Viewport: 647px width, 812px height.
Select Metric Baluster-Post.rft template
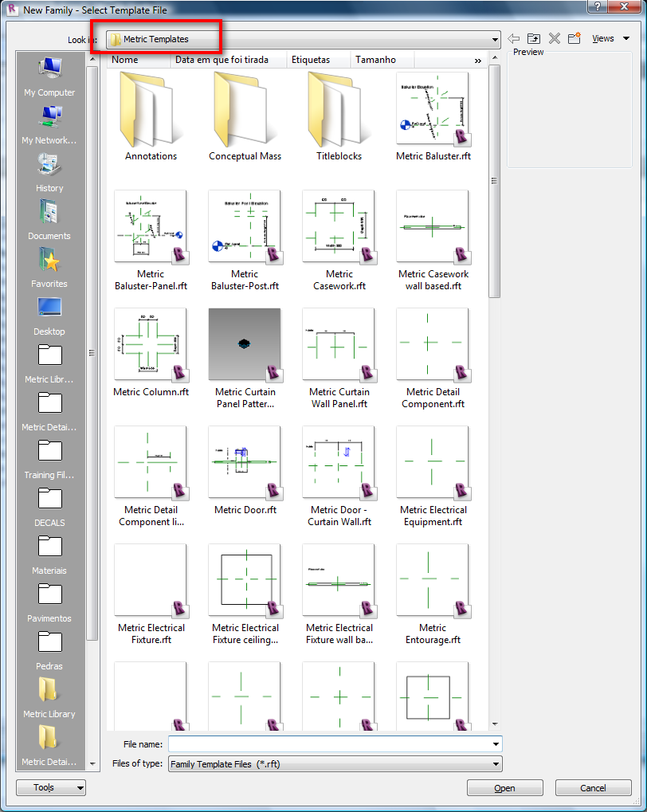click(x=245, y=241)
